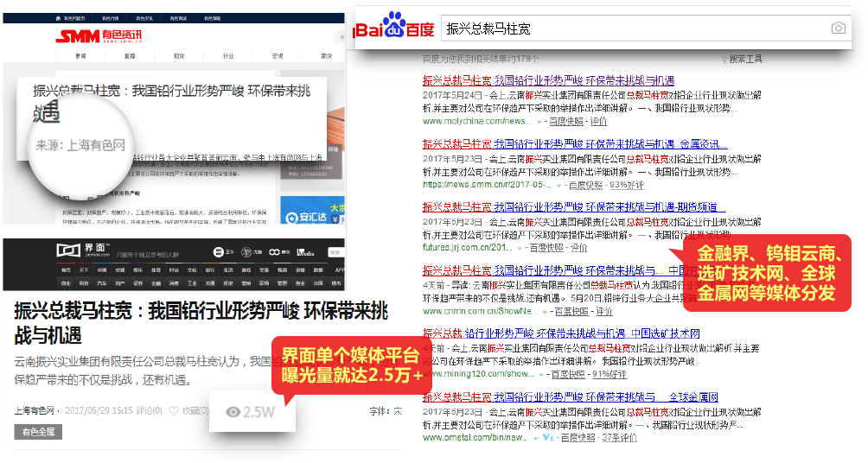868x463 pixels.
Task: Select the 要闻 tab on SMM
Action: [x=80, y=56]
